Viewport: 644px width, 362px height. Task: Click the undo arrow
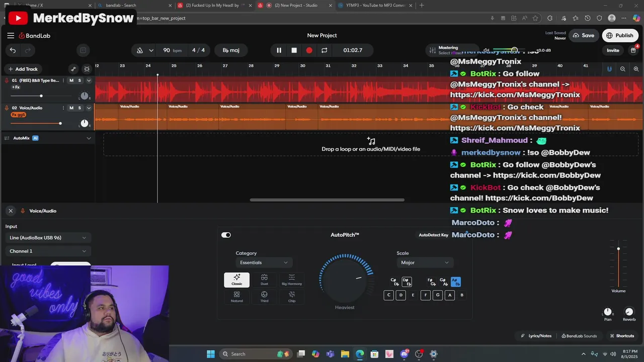13,50
